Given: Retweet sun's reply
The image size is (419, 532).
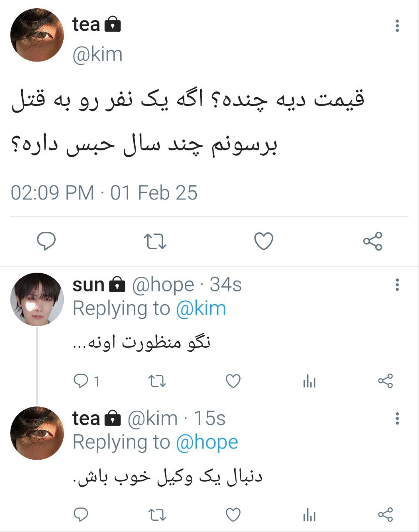Looking at the screenshot, I should click(157, 381).
